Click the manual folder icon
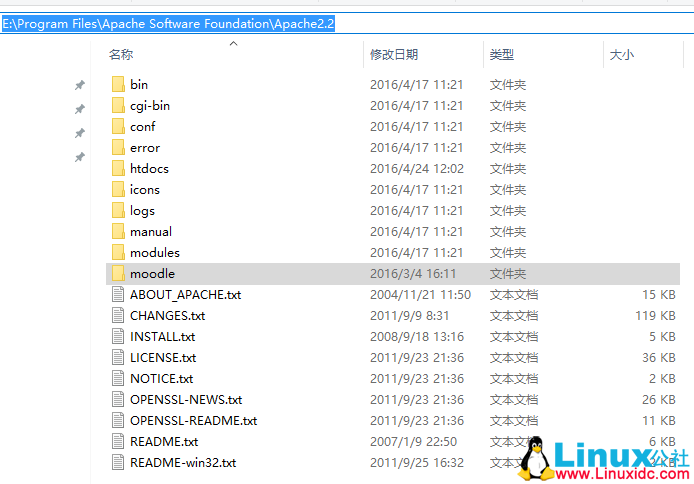The height and width of the screenshot is (484, 694). (118, 231)
